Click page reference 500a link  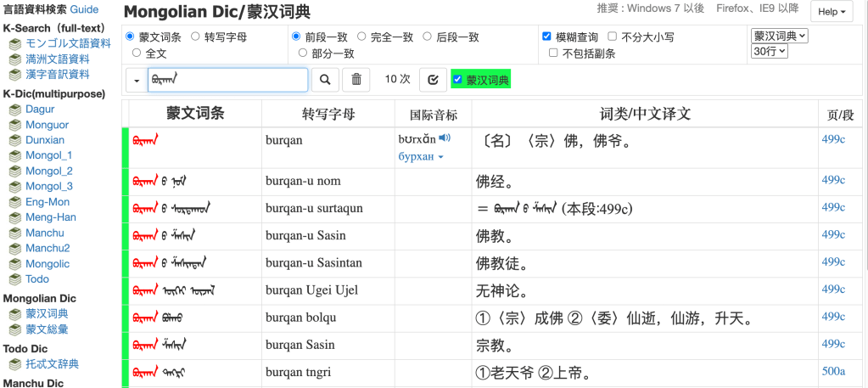pyautogui.click(x=833, y=371)
